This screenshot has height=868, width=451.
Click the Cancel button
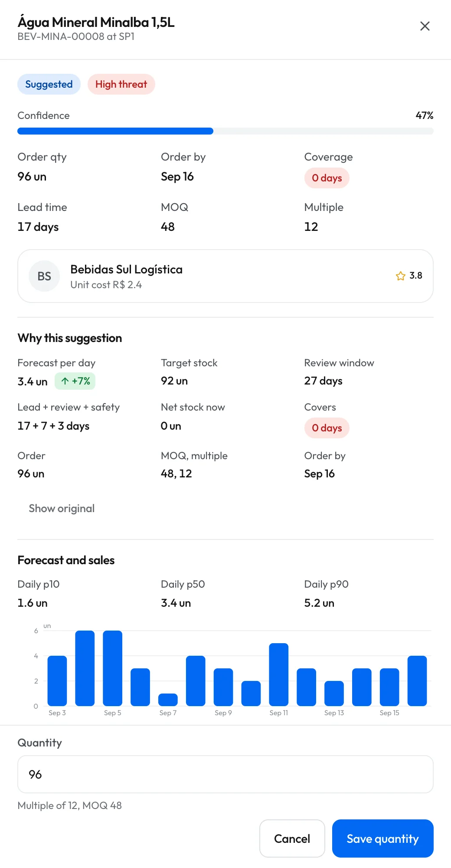pyautogui.click(x=292, y=838)
